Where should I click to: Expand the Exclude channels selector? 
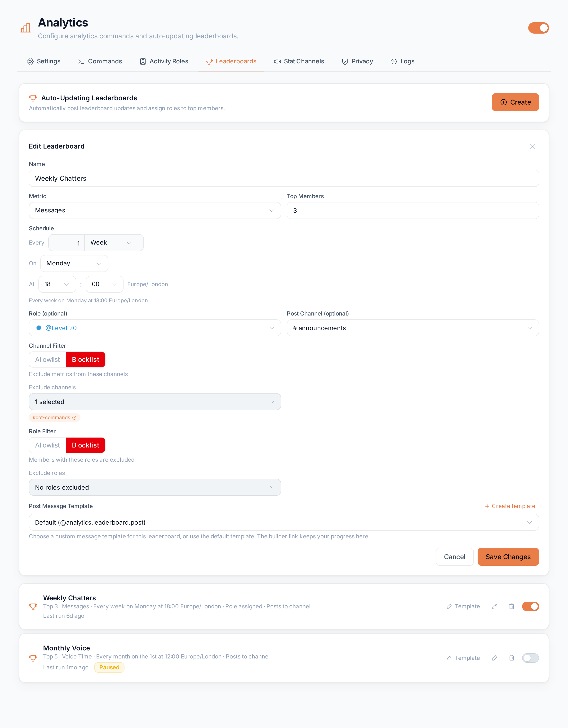pos(155,402)
